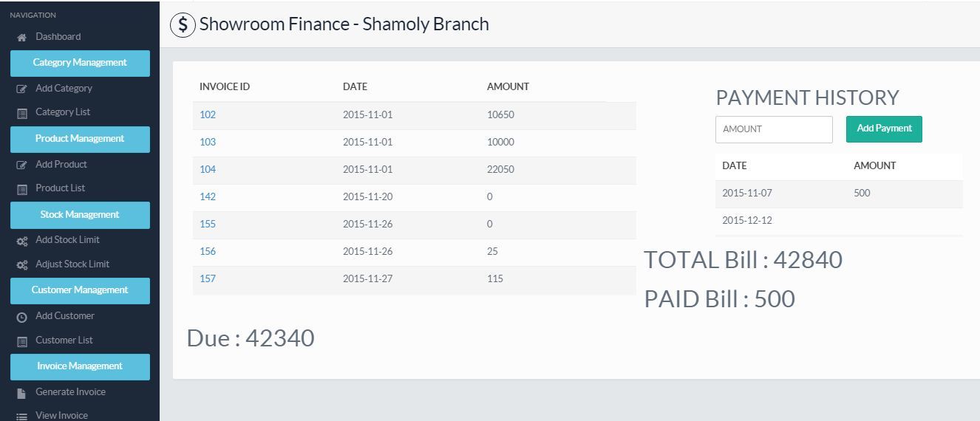Click the Generate Invoice file icon
980x421 pixels.
tap(22, 393)
